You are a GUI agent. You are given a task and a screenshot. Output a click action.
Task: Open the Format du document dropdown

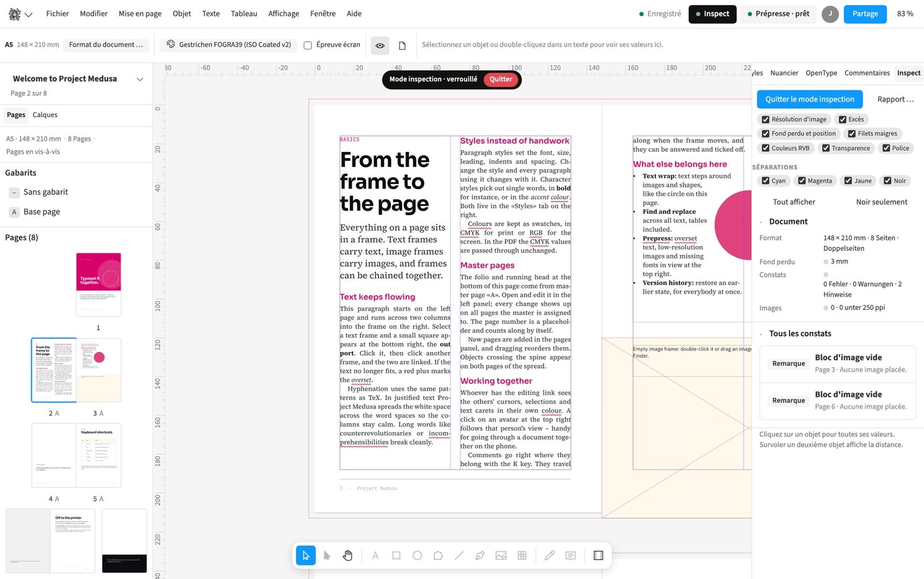click(106, 44)
